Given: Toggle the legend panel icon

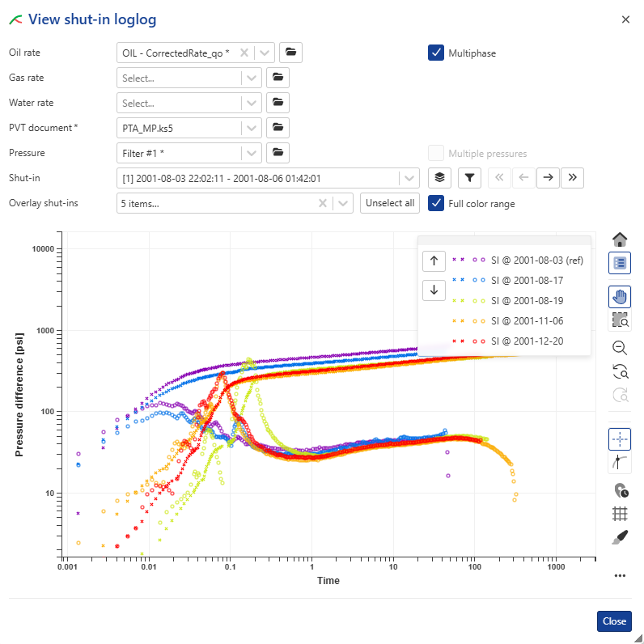Looking at the screenshot, I should [x=620, y=263].
